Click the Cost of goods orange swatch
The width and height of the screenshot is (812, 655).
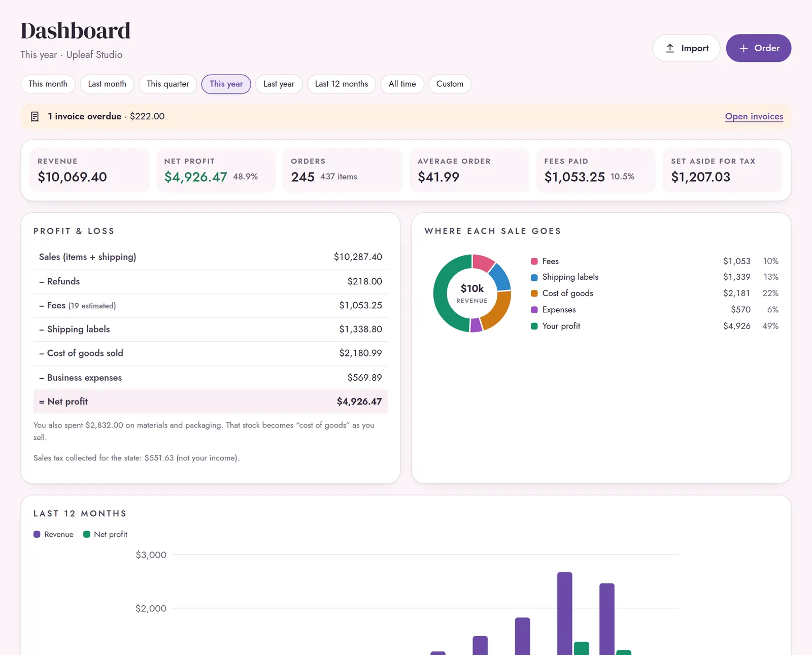point(534,293)
